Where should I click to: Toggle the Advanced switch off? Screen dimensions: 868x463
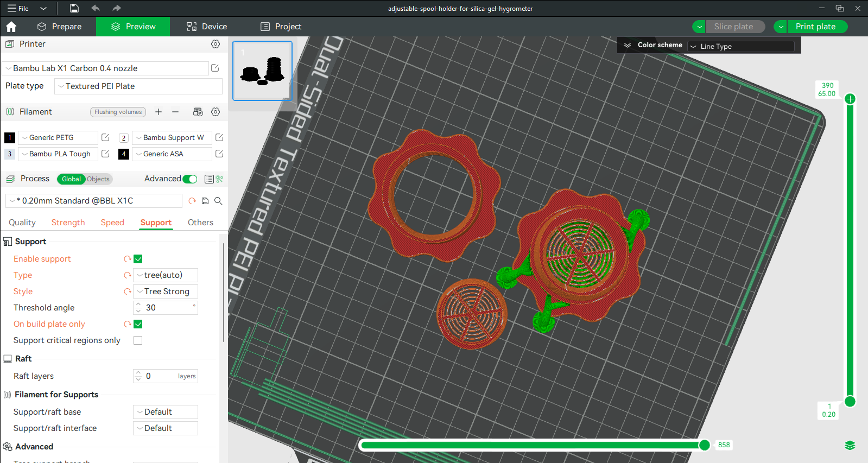pos(190,179)
